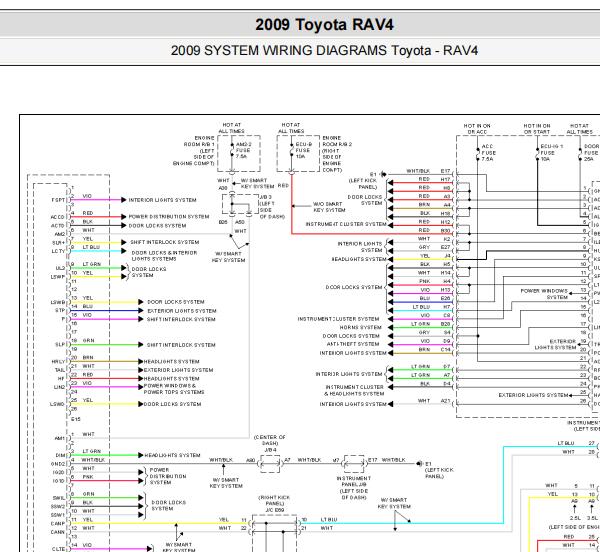Click the ANTI-THEFT SYSTEM label
The image size is (600, 552).
[x=353, y=344]
